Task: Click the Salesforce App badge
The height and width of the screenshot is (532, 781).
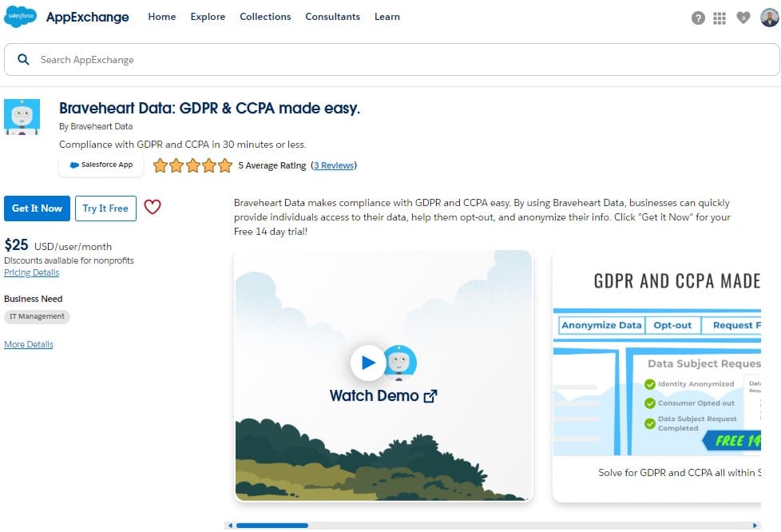Action: click(x=101, y=165)
